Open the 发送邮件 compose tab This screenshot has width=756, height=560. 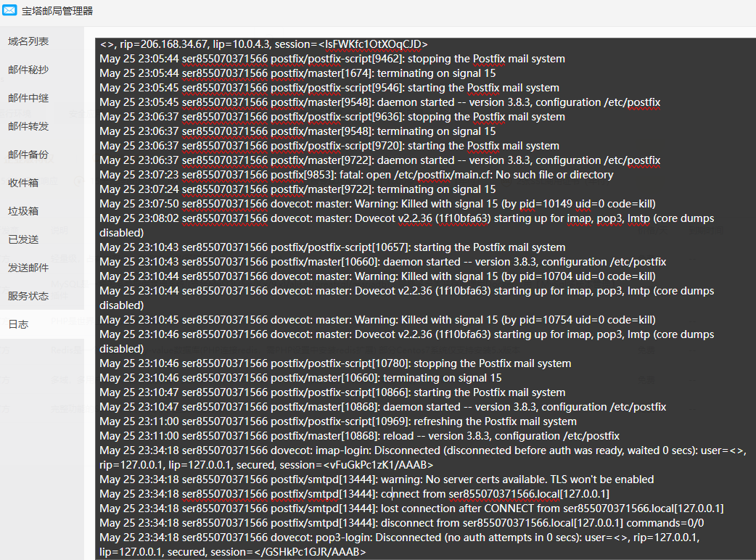28,268
